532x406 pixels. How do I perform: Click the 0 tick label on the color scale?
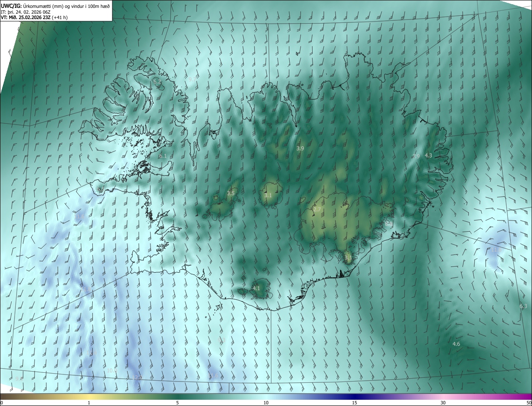tap(2, 403)
